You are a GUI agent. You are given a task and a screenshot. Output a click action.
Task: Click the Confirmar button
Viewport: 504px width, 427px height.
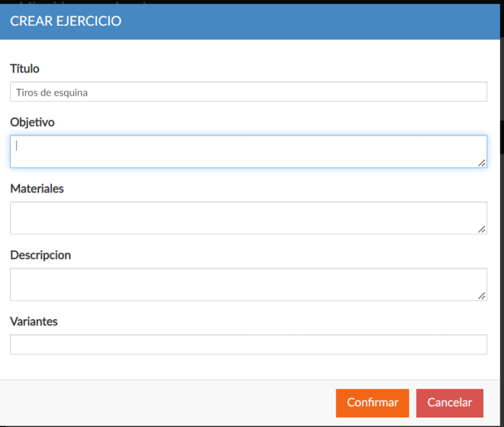click(372, 403)
